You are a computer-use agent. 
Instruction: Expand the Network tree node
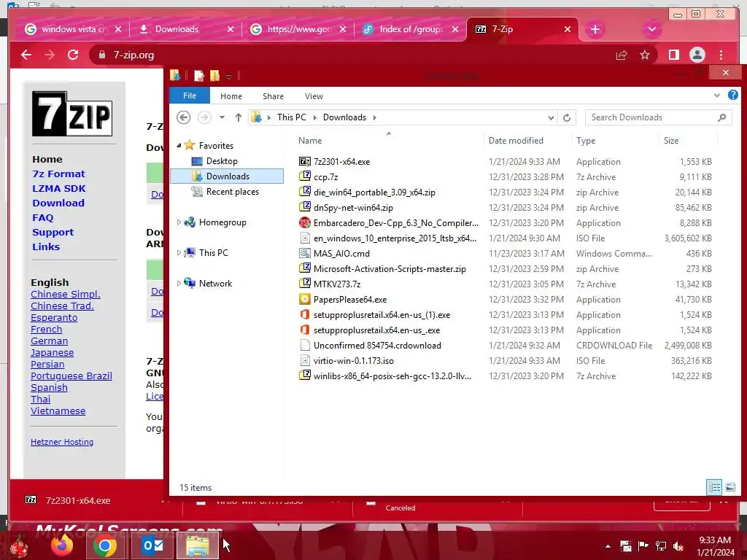coord(179,284)
